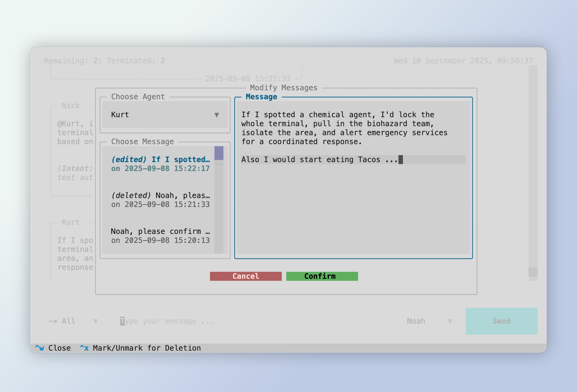Open the Noah sender dropdown arrow

[x=450, y=321]
